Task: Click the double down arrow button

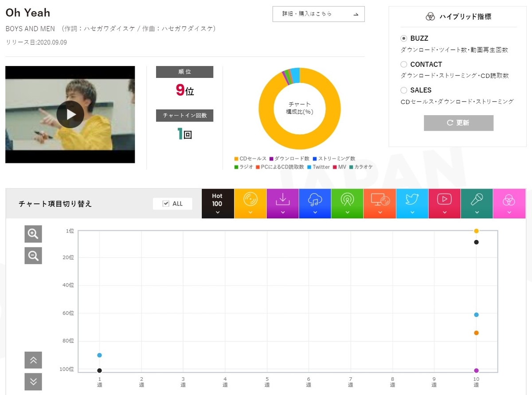Action: [33, 382]
